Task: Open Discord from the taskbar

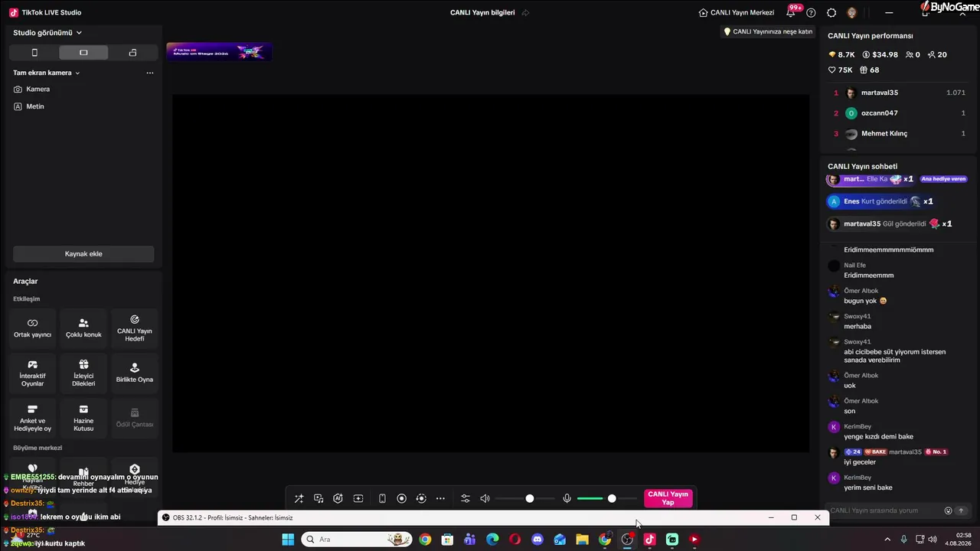Action: pos(537,540)
